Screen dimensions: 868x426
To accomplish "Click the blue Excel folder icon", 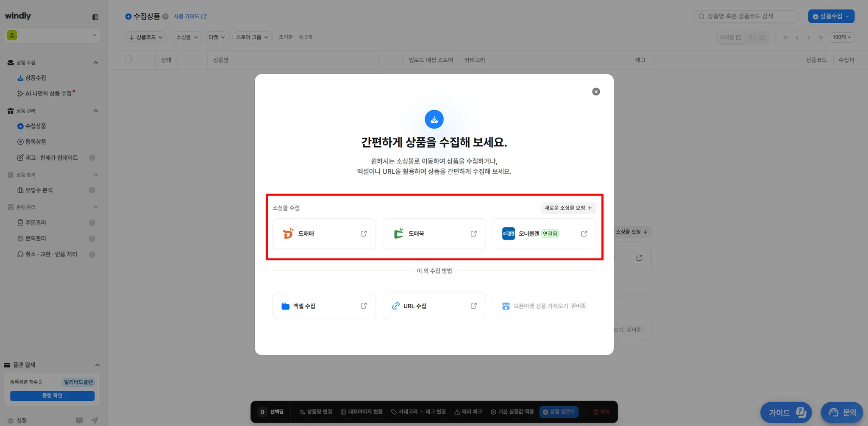I will (x=286, y=306).
